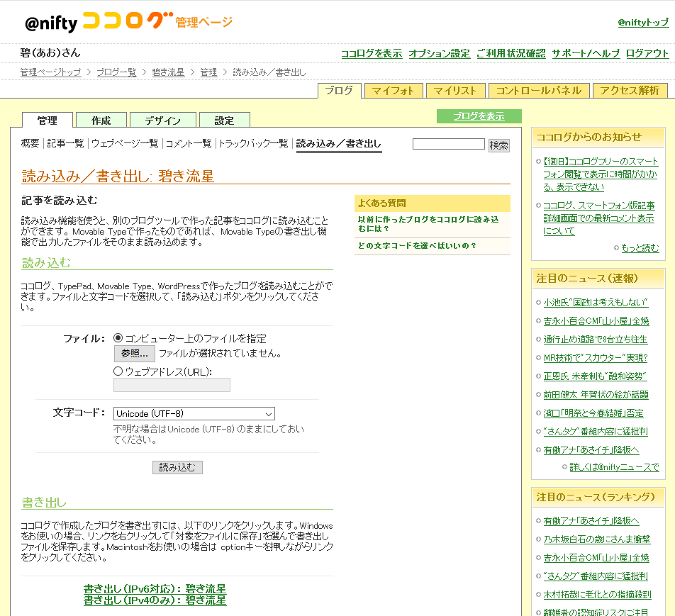The width and height of the screenshot is (675, 616).
Task: Open news 木村拓哉に老化との指摘殺到
Action: pos(597,595)
